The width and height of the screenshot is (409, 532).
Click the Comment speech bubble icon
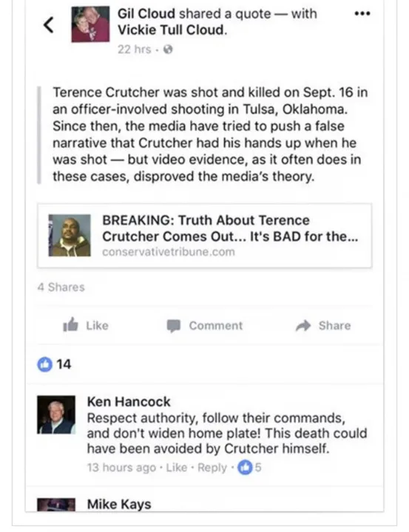pos(174,326)
